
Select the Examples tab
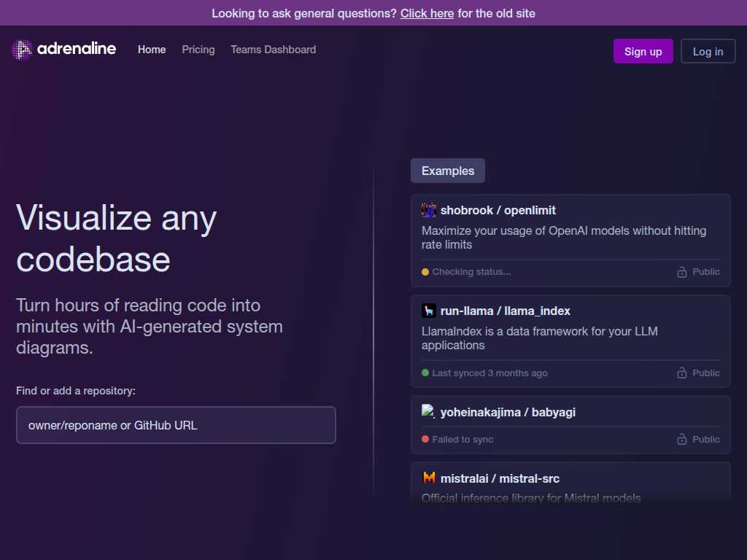tap(448, 171)
